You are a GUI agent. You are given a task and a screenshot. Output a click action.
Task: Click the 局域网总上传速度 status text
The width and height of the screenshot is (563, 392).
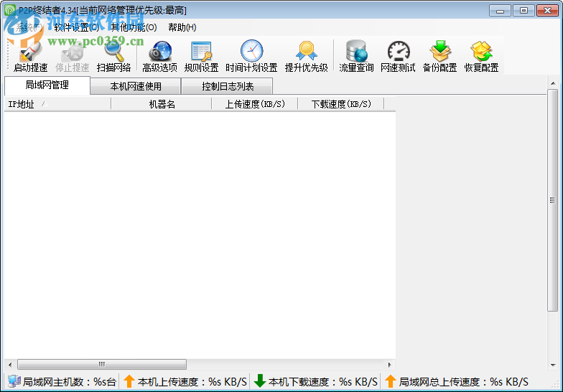[x=464, y=382]
